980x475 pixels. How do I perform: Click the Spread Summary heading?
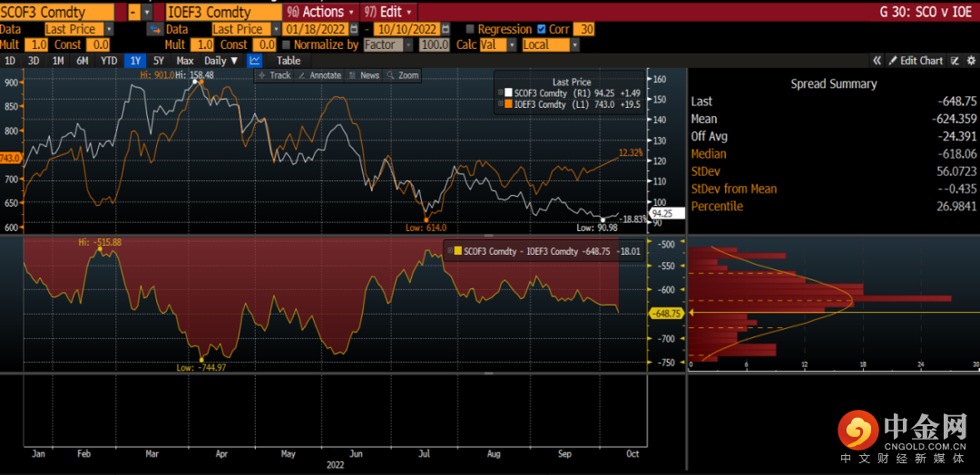pyautogui.click(x=833, y=83)
